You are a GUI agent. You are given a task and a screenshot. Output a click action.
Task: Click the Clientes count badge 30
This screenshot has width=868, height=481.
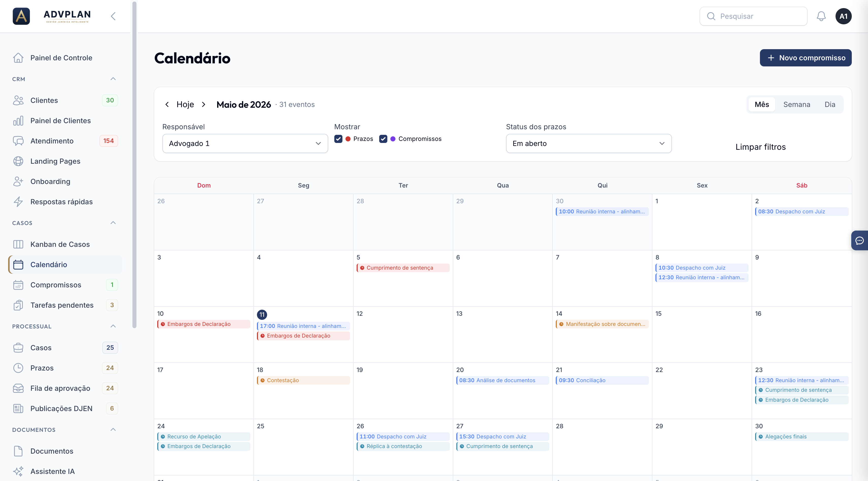point(110,100)
